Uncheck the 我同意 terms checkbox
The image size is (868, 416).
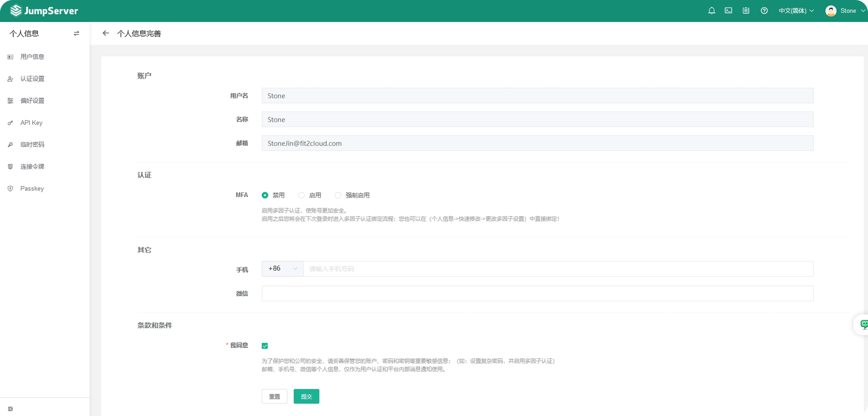pyautogui.click(x=265, y=346)
